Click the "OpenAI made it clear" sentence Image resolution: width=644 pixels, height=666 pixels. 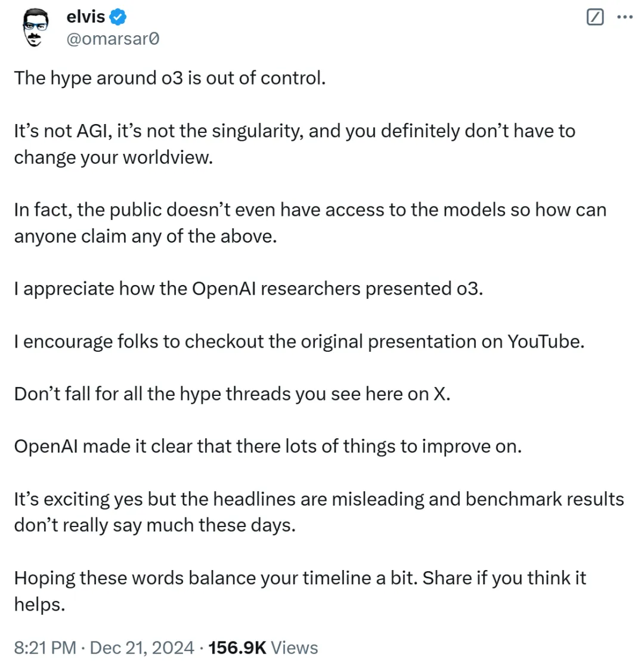[x=268, y=447]
